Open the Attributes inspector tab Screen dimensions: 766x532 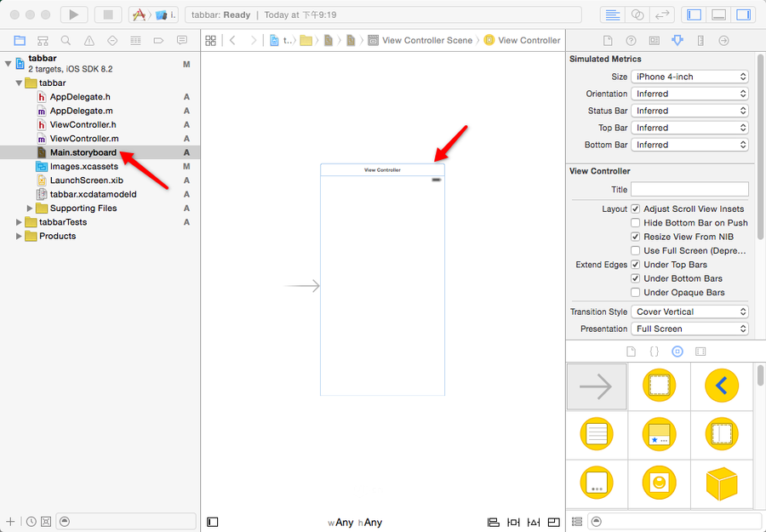677,40
